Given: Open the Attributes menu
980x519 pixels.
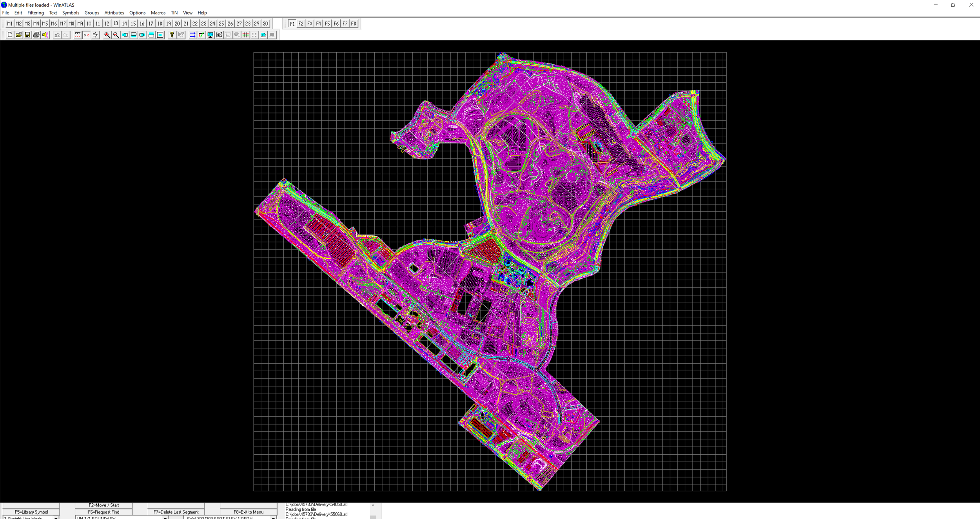Looking at the screenshot, I should pos(114,13).
